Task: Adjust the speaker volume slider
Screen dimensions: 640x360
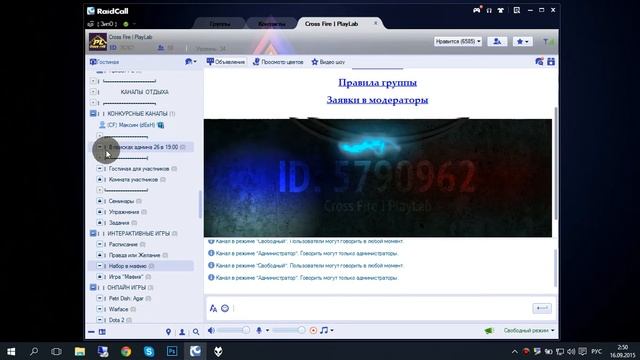Action: click(233, 330)
